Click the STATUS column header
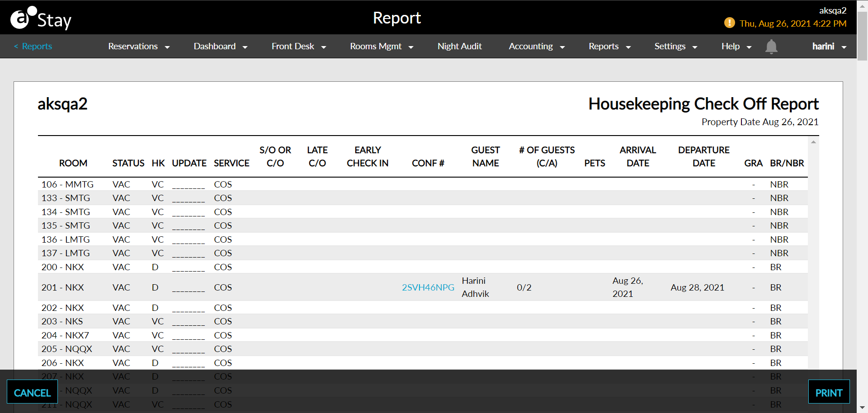 [x=128, y=163]
